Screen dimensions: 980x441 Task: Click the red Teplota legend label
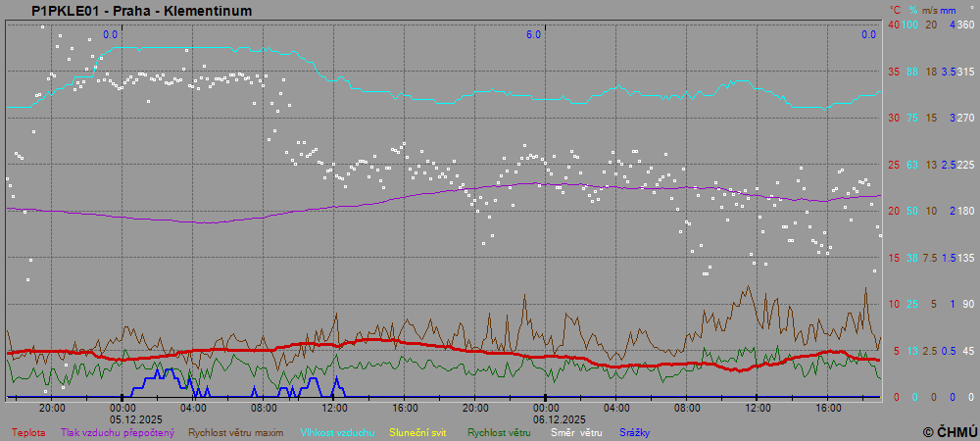point(27,431)
